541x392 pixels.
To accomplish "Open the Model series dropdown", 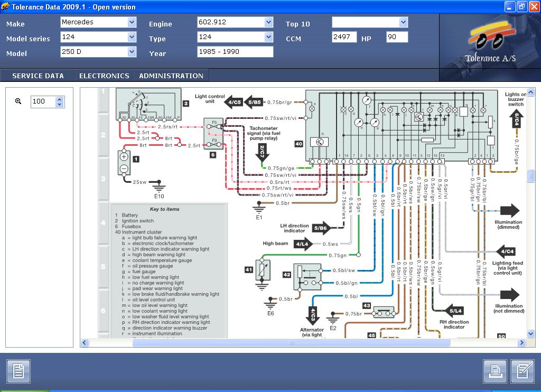I will click(x=132, y=37).
